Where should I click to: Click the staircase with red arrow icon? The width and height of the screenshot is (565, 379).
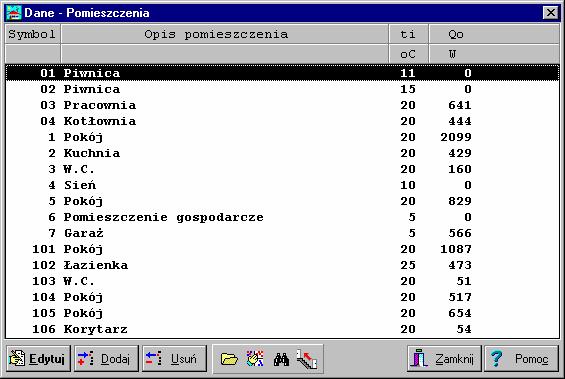click(x=307, y=359)
